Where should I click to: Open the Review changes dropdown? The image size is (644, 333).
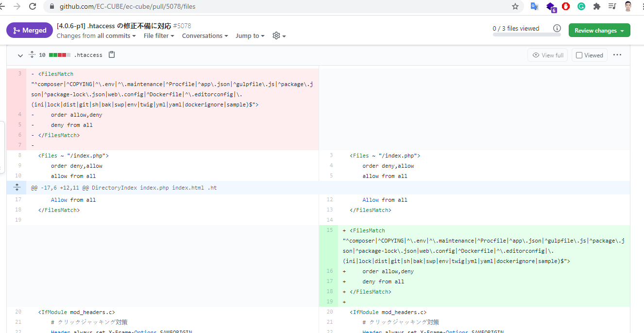coord(599,30)
